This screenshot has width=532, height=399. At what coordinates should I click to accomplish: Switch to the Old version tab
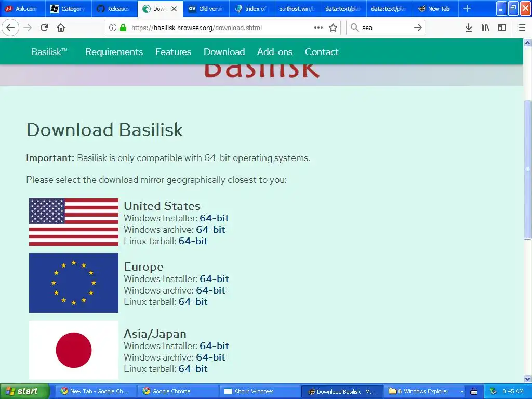(x=207, y=9)
